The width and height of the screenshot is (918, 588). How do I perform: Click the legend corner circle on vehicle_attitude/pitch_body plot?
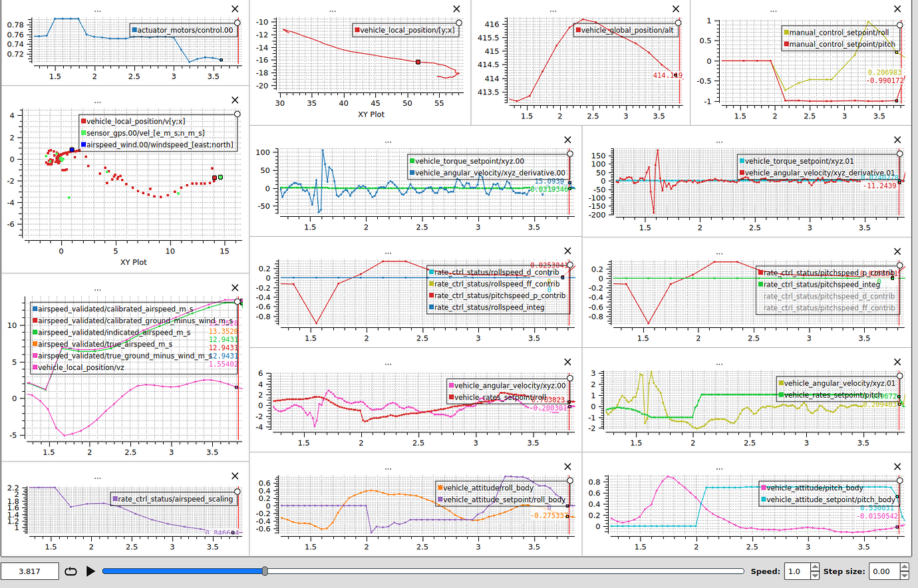[x=900, y=480]
